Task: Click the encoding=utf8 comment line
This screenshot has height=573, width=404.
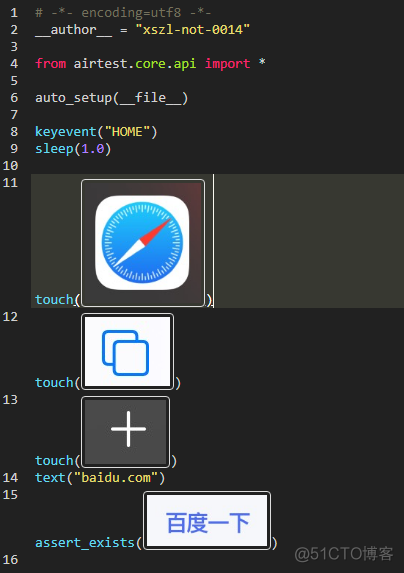Action: click(x=123, y=13)
